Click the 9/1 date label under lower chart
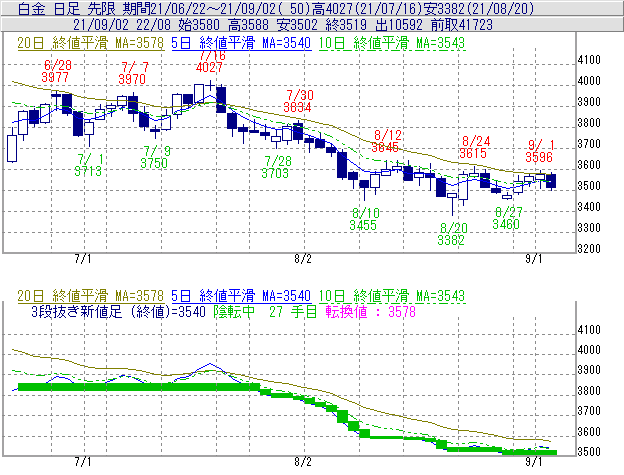 pos(534,462)
